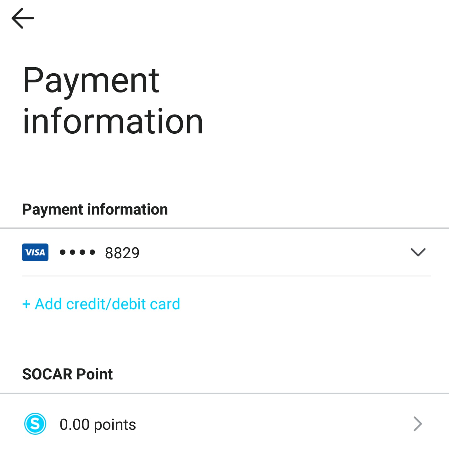Go back using the arrow icon
The height and width of the screenshot is (476, 449).
point(23,18)
